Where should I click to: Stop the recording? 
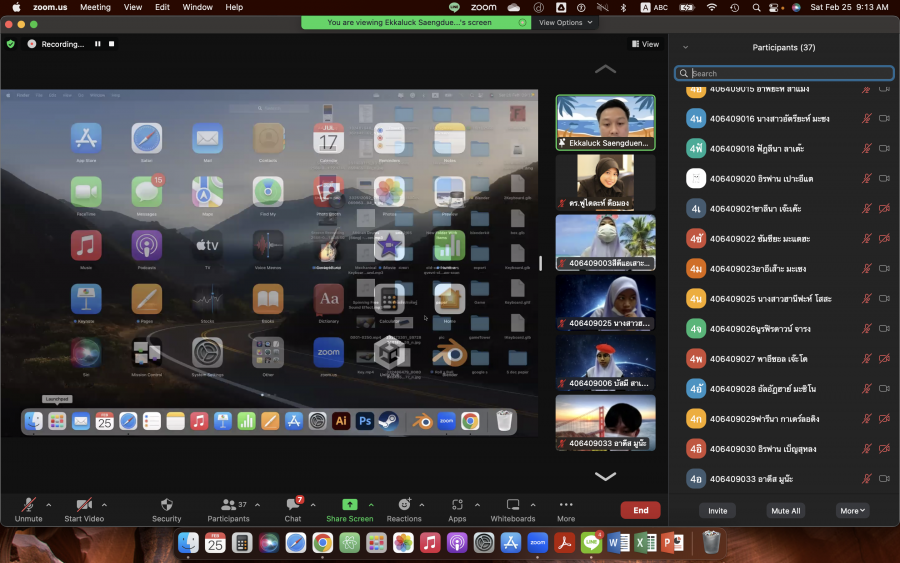click(x=112, y=44)
